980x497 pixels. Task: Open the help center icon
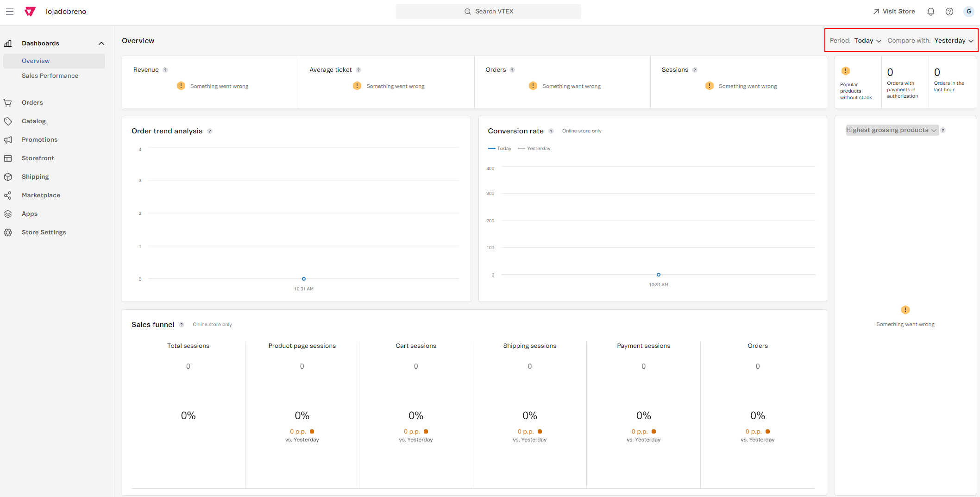[949, 12]
